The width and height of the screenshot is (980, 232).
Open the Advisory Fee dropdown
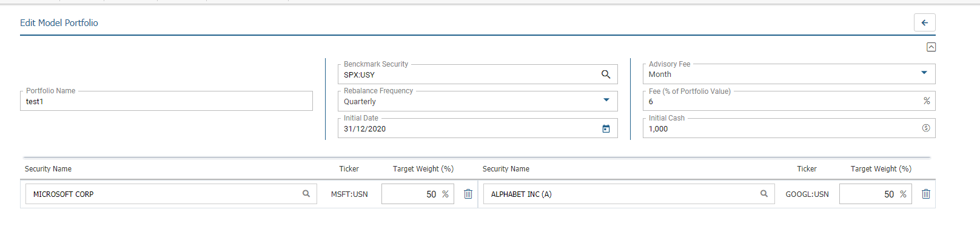click(924, 73)
